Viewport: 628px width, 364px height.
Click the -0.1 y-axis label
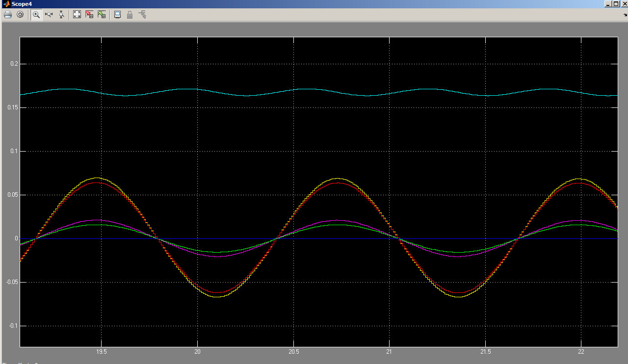click(x=13, y=326)
